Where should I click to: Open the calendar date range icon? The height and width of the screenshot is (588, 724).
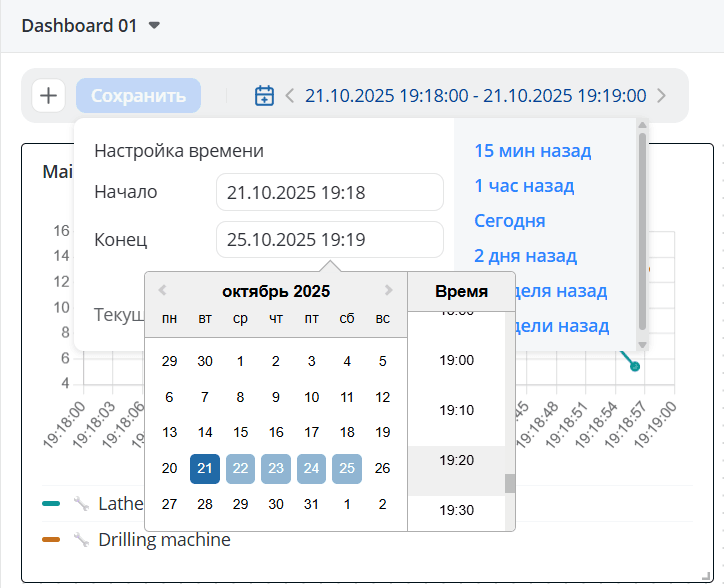[x=264, y=96]
